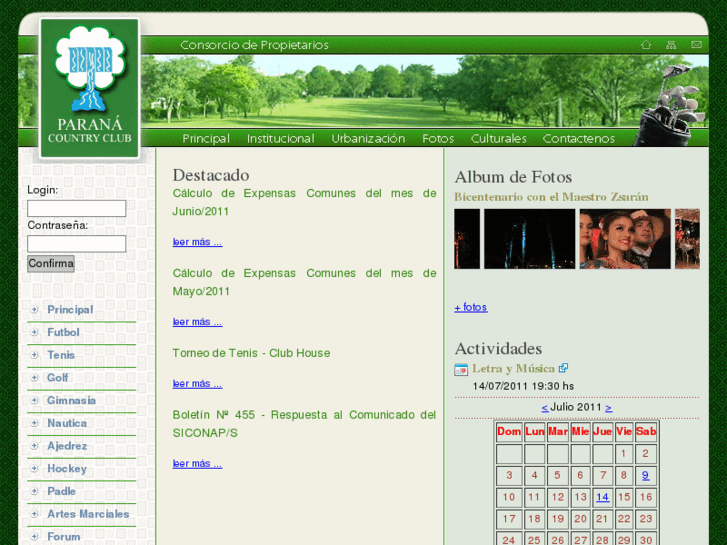Open Expensas Comunes Junio/2011 article
Image resolution: width=727 pixels, height=545 pixels.
[x=304, y=202]
